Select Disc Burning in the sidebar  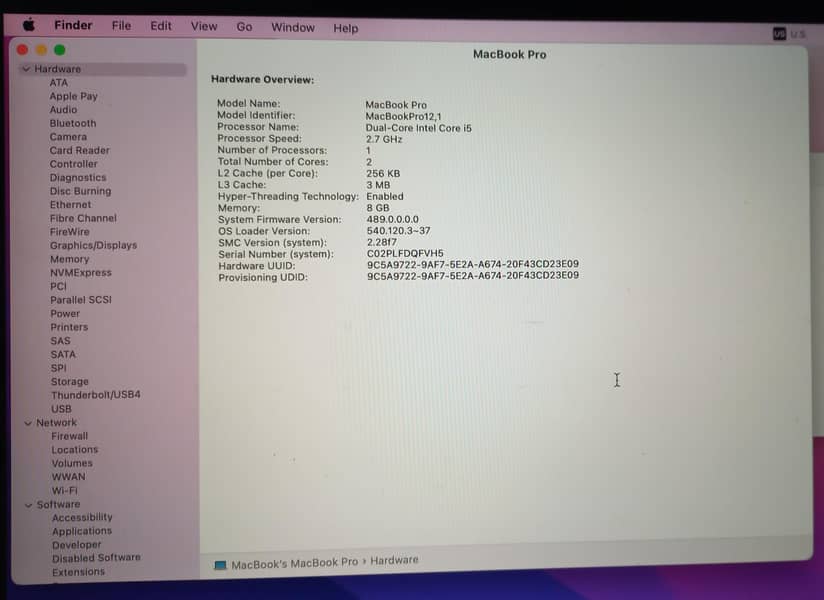80,191
